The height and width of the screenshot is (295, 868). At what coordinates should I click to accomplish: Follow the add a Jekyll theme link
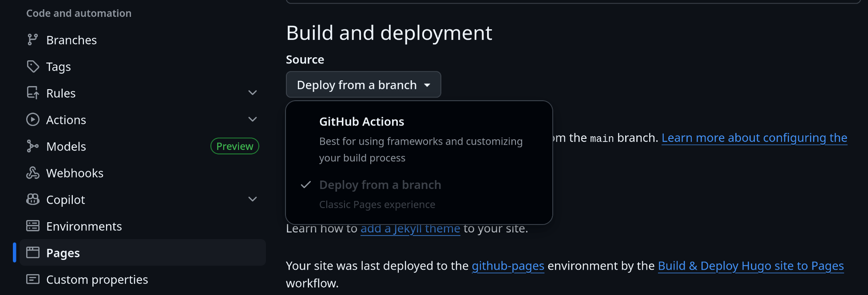(x=410, y=228)
